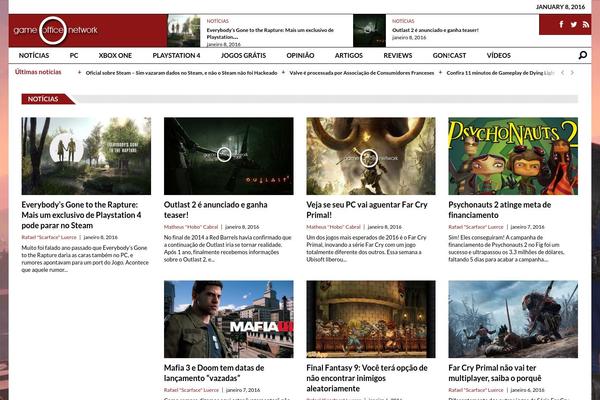Open the Facebook icon in header
600x400 pixels.
click(x=561, y=24)
